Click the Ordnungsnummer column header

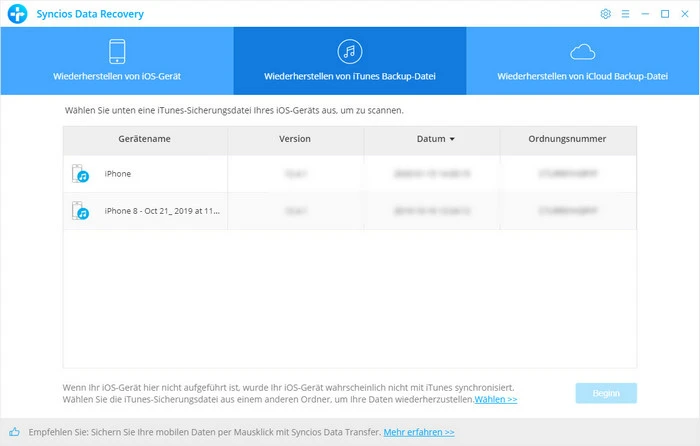coord(567,139)
